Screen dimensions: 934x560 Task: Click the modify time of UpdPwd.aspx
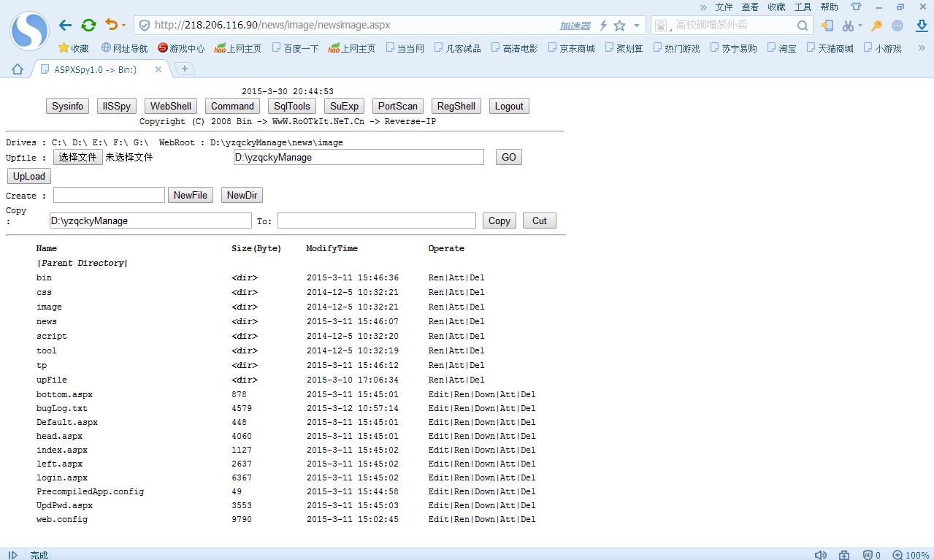tap(353, 505)
